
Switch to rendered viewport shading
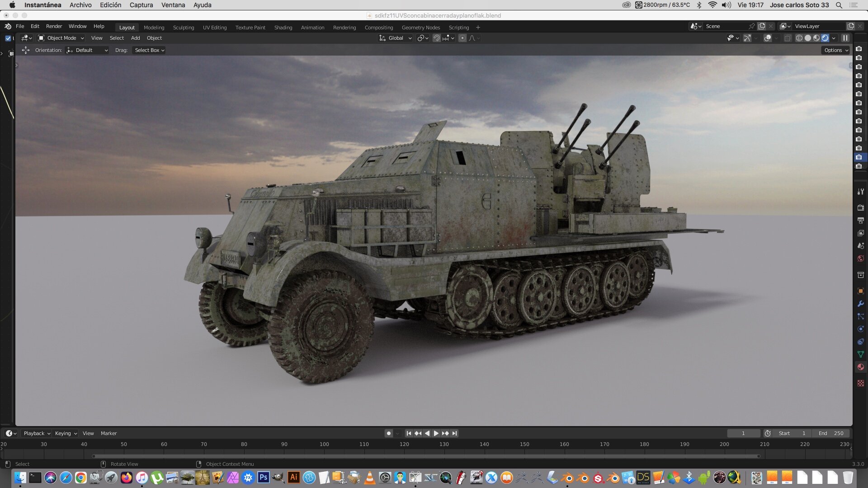click(825, 38)
